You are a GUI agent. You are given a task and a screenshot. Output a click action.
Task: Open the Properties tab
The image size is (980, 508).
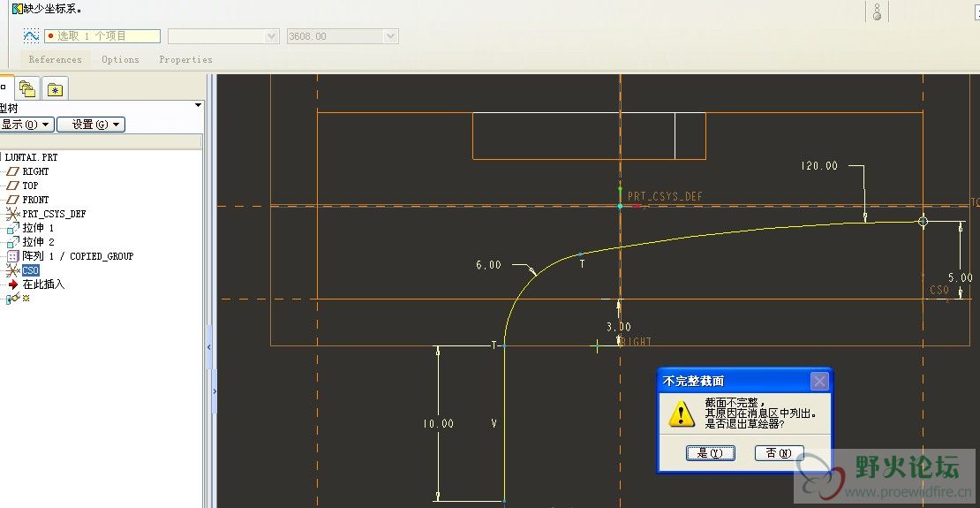click(185, 60)
